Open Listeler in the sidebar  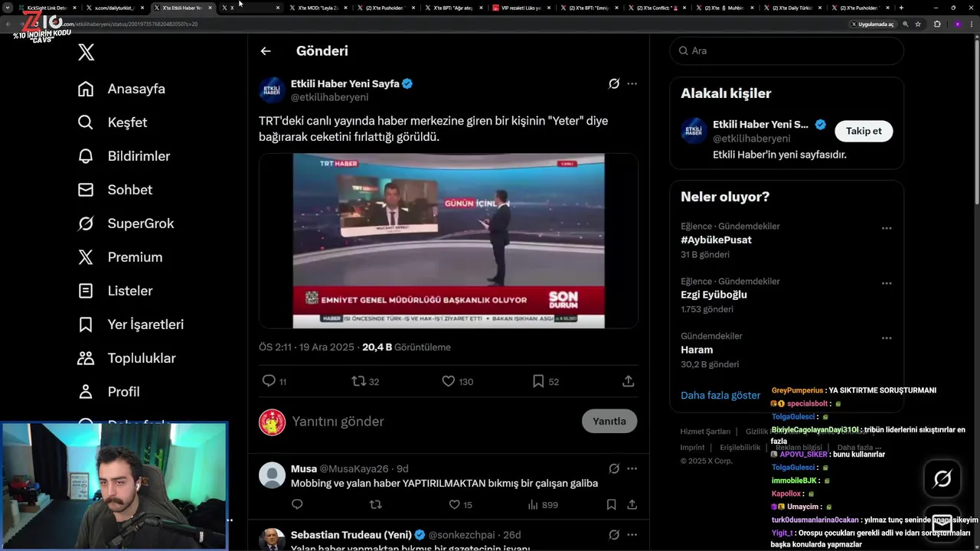(x=116, y=291)
